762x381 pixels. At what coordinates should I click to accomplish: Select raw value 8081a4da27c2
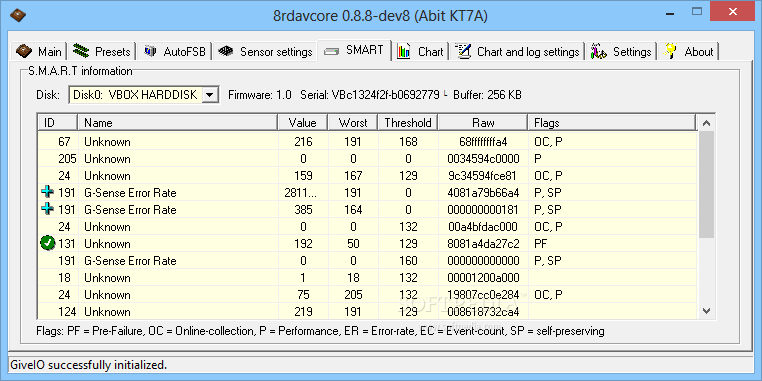483,243
